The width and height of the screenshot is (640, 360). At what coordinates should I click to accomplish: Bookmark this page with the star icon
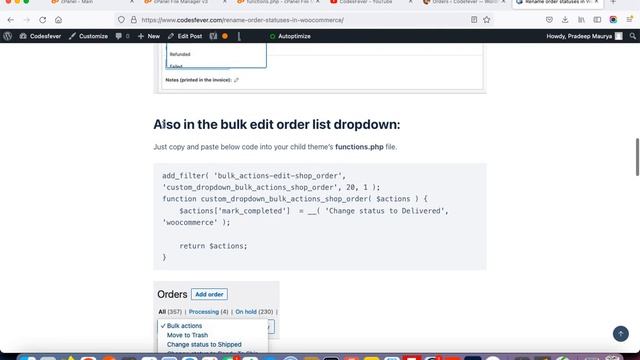click(487, 20)
